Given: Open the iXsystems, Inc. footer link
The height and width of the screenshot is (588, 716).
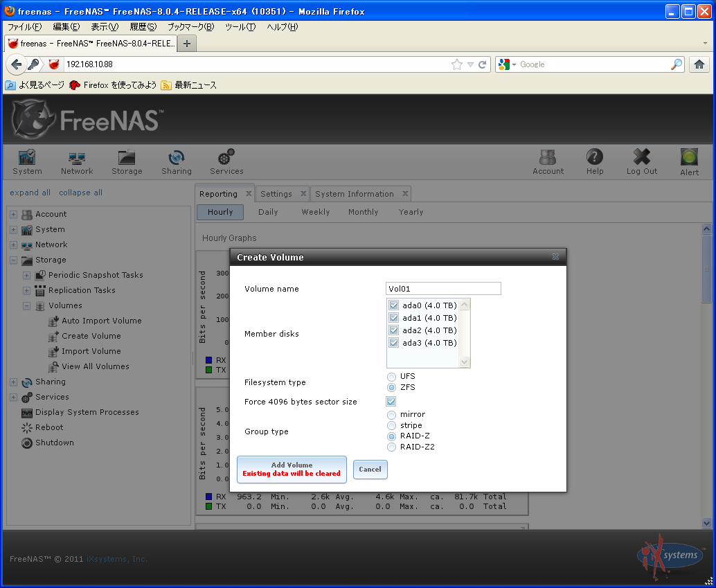Looking at the screenshot, I should click(x=117, y=559).
